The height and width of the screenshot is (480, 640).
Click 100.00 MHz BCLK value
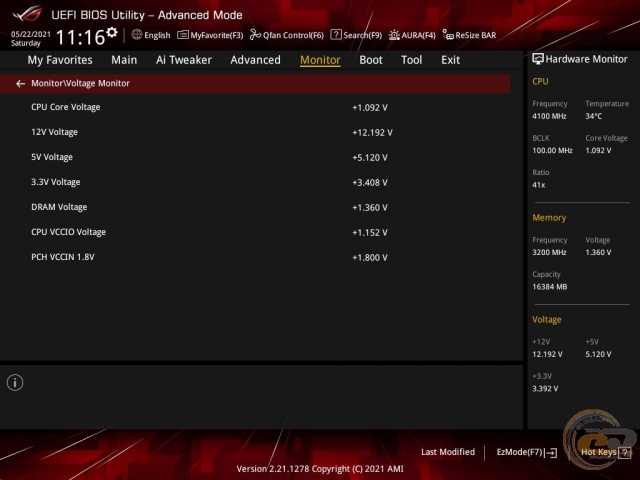point(552,151)
